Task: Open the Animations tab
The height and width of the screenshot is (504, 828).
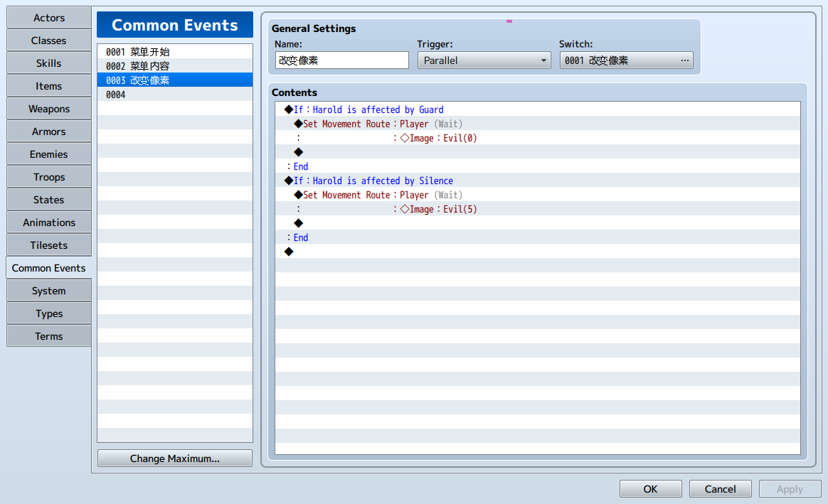Action: point(49,222)
